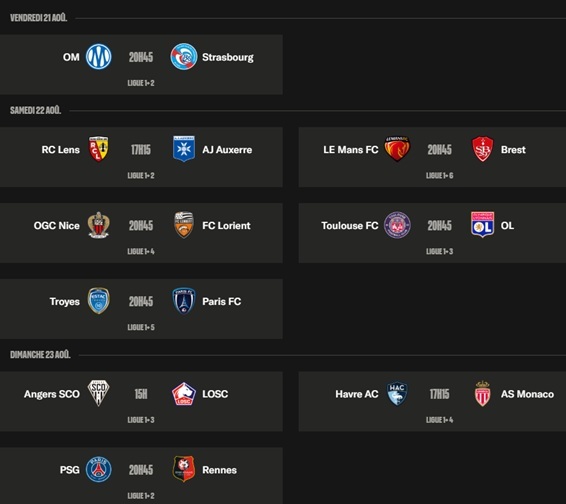Click the PSG club logo
This screenshot has height=504, width=566.
[99, 469]
